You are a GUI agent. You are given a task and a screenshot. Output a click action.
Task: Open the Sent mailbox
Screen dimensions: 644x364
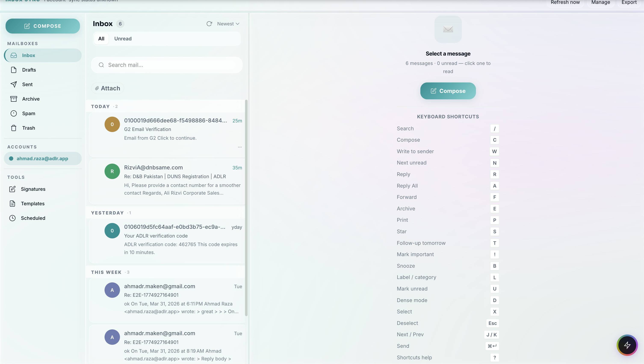point(27,84)
